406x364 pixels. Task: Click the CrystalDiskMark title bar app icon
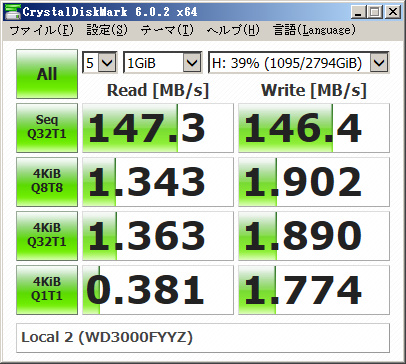pos(12,12)
